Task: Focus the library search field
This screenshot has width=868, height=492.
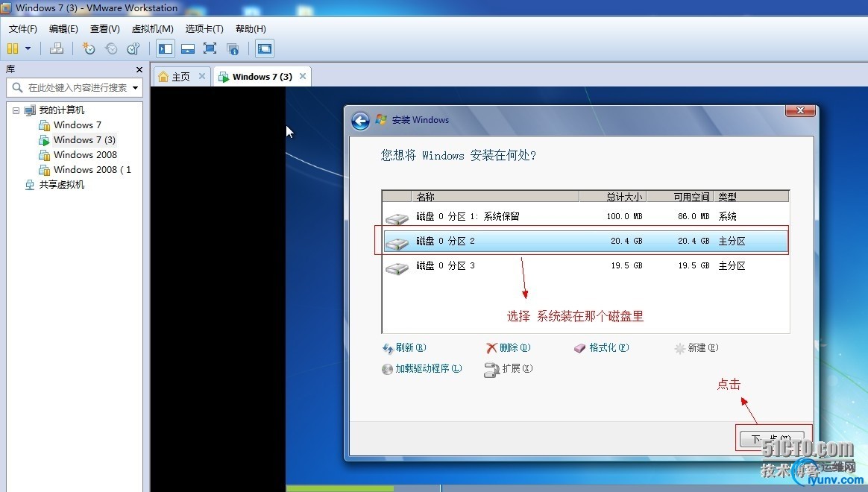Action: (x=72, y=87)
